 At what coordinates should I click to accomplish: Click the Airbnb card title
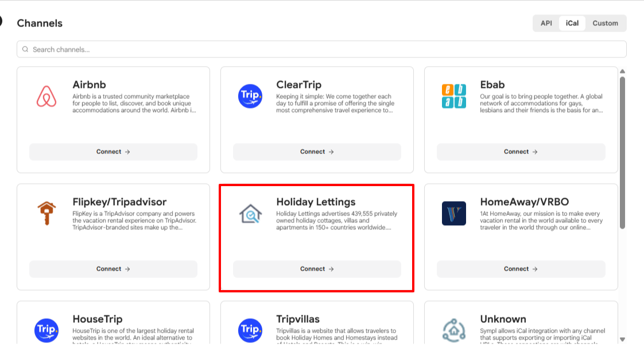pos(89,84)
